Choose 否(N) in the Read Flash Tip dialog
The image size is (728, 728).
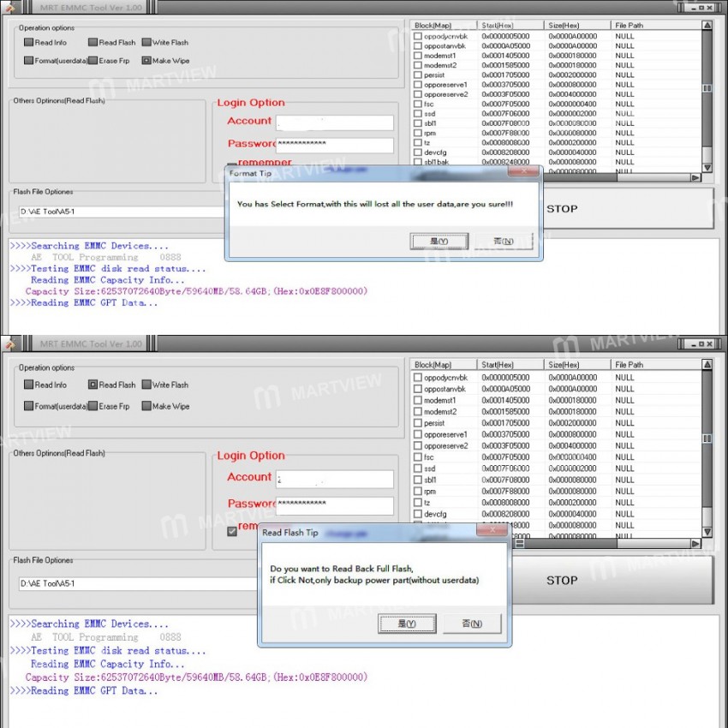(x=472, y=624)
